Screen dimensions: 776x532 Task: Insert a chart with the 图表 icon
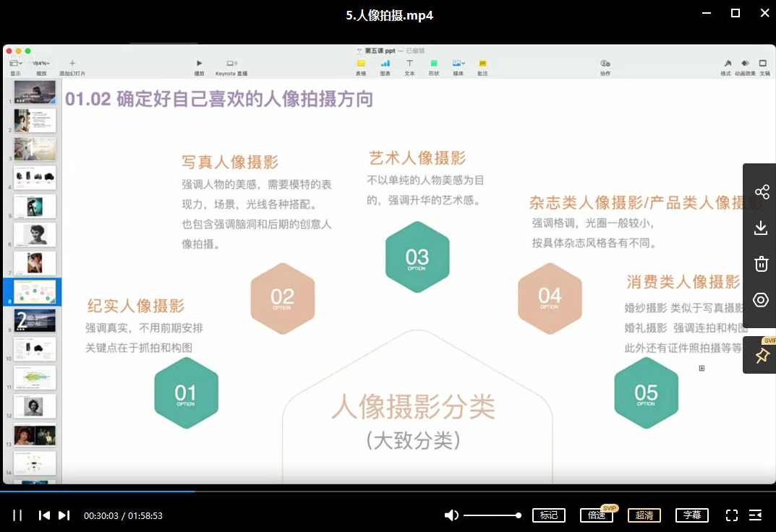(x=385, y=64)
